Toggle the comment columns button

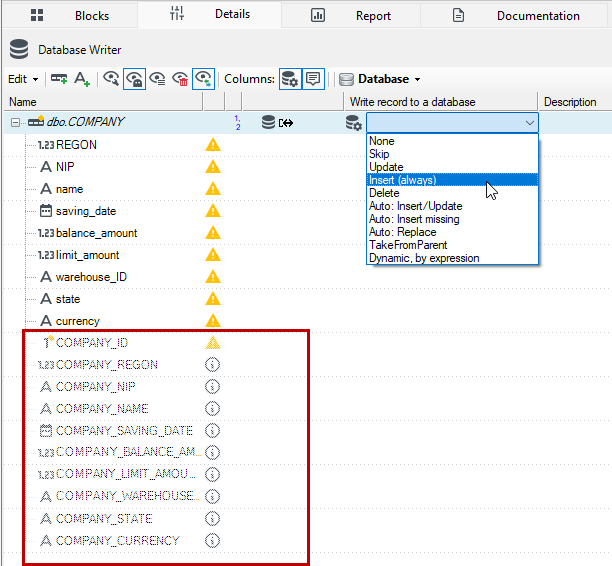click(x=313, y=79)
